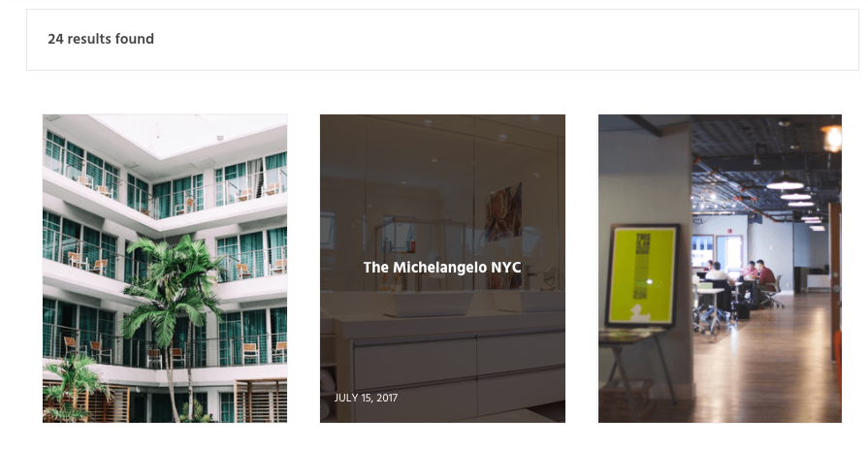The image size is (868, 449).
Task: Open the coworking office listing thumbnail
Action: click(x=720, y=269)
